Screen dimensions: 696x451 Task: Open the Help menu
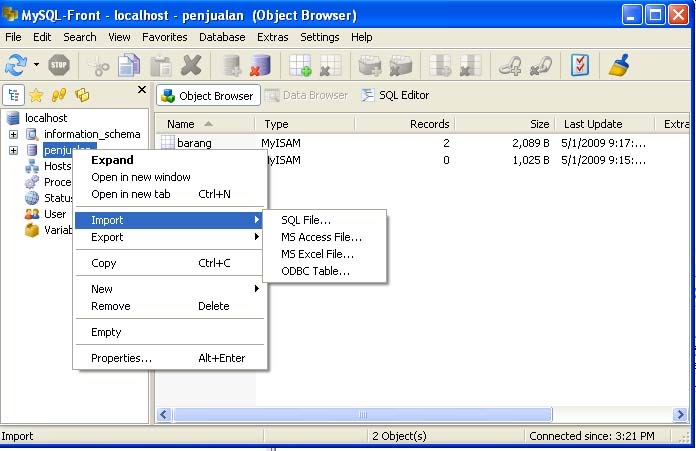(362, 37)
